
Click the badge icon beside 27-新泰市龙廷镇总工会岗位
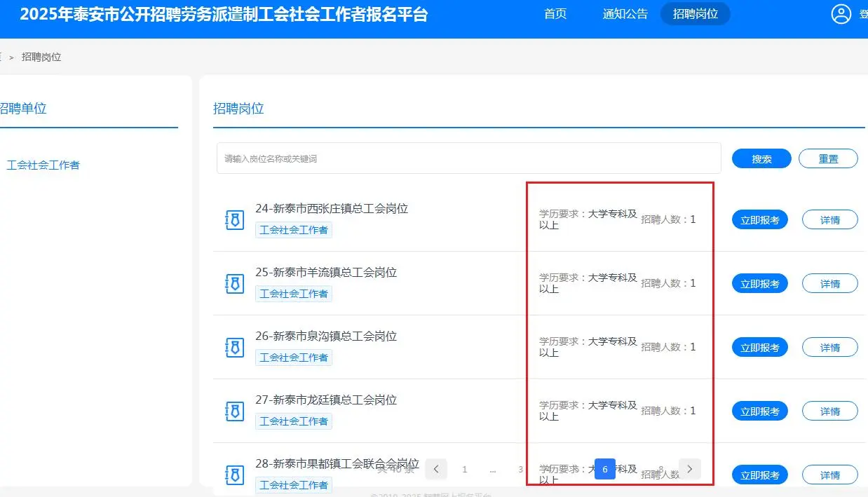[234, 411]
